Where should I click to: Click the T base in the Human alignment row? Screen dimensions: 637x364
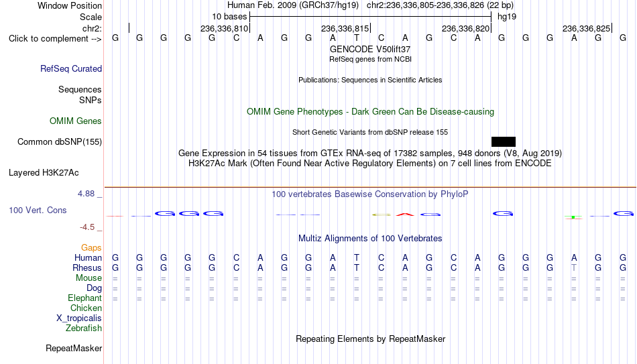[357, 257]
